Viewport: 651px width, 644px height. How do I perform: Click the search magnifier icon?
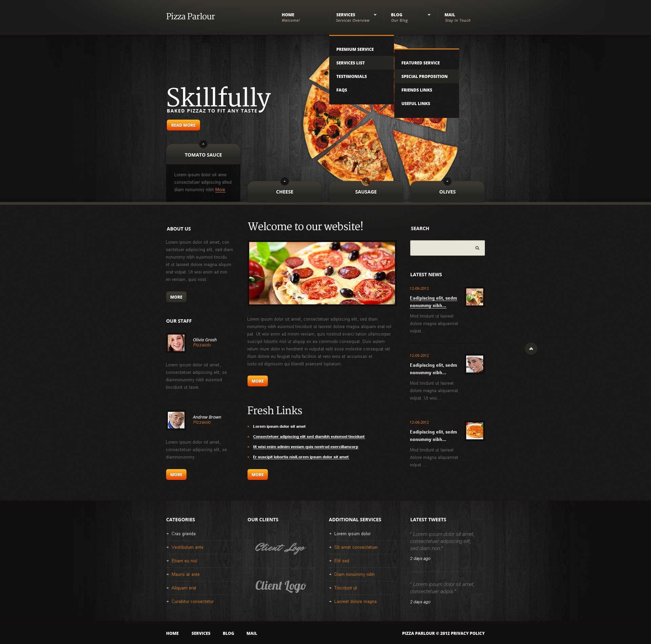click(476, 247)
